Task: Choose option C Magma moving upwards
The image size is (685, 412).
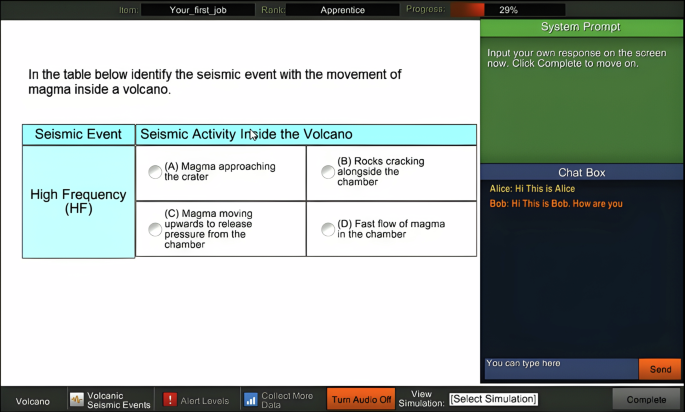Action: 155,230
